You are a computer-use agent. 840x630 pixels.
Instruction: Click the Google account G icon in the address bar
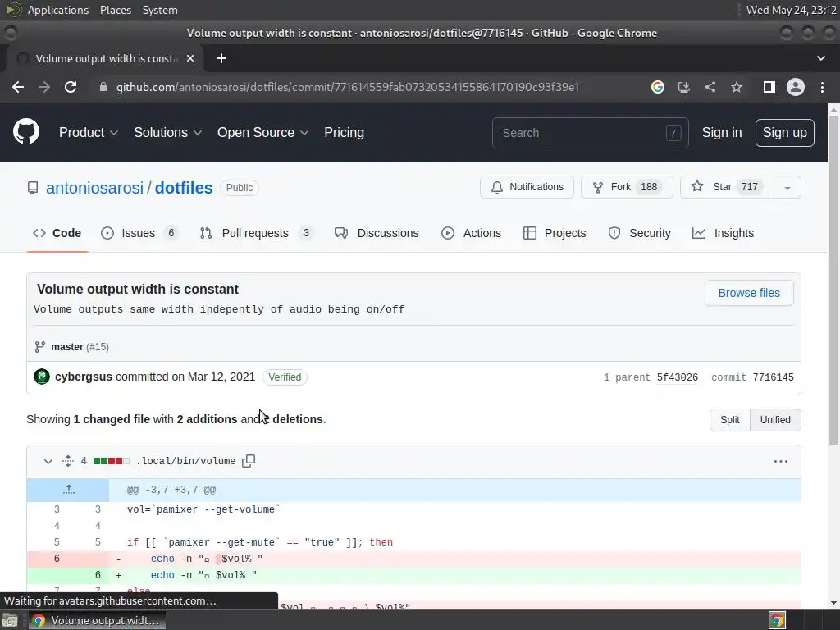[x=658, y=87]
